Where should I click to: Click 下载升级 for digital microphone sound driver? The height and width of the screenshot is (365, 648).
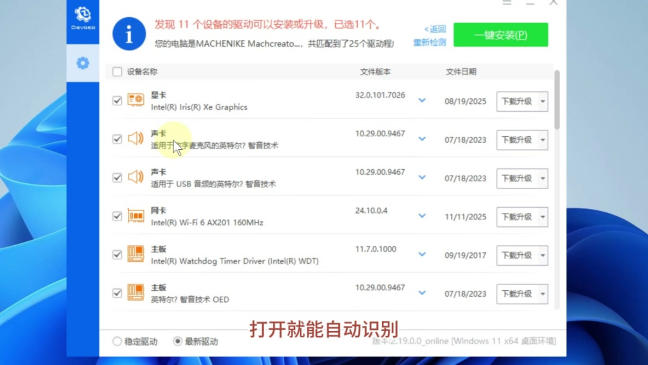point(517,140)
